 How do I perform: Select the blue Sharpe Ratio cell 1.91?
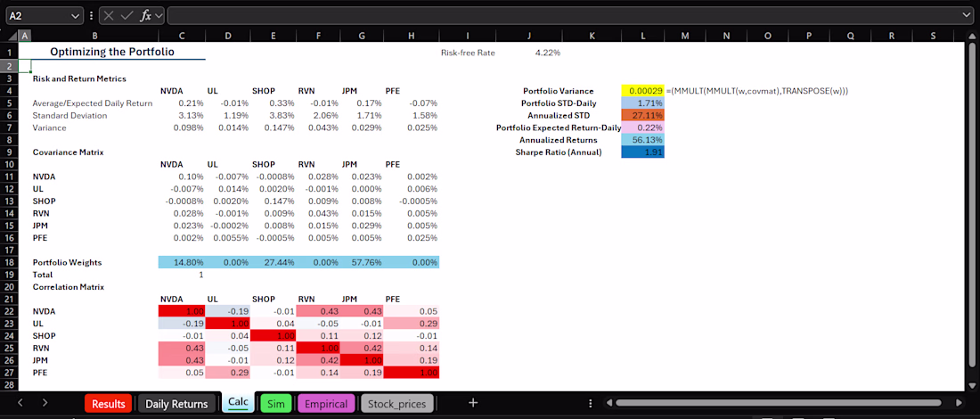coord(643,152)
